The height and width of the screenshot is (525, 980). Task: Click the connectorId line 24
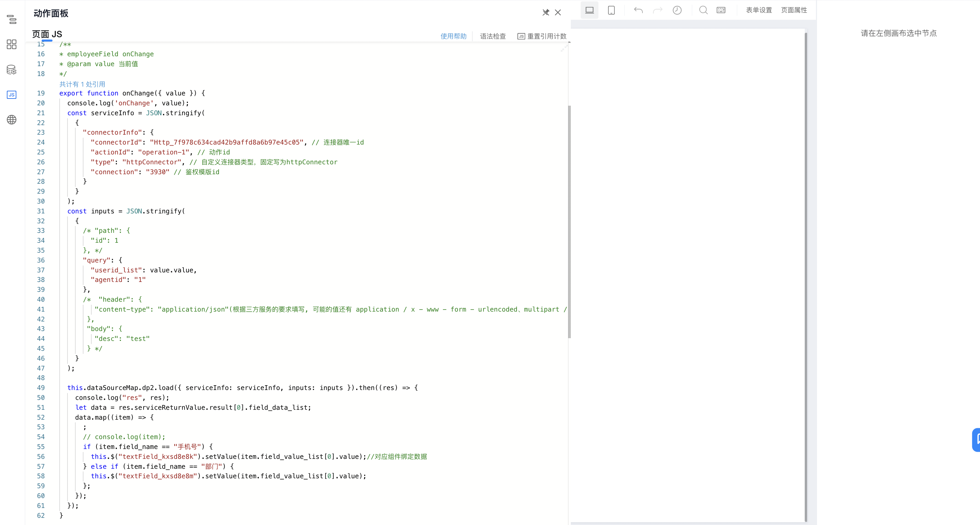(x=227, y=142)
